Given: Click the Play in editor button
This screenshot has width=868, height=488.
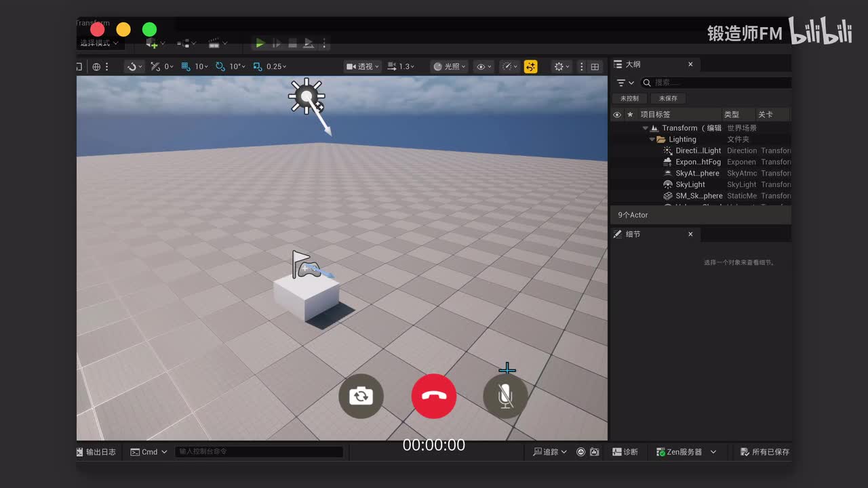Looking at the screenshot, I should pos(260,43).
